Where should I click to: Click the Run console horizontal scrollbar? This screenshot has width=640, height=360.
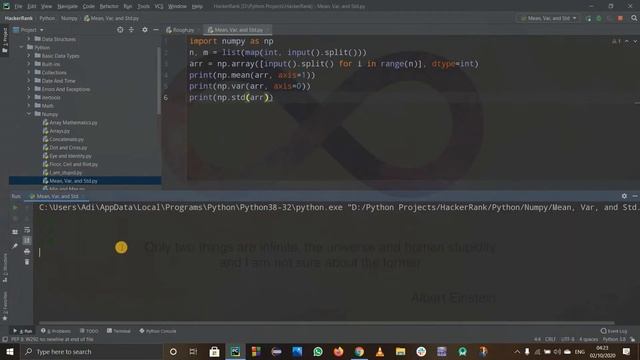pyautogui.click(x=327, y=322)
